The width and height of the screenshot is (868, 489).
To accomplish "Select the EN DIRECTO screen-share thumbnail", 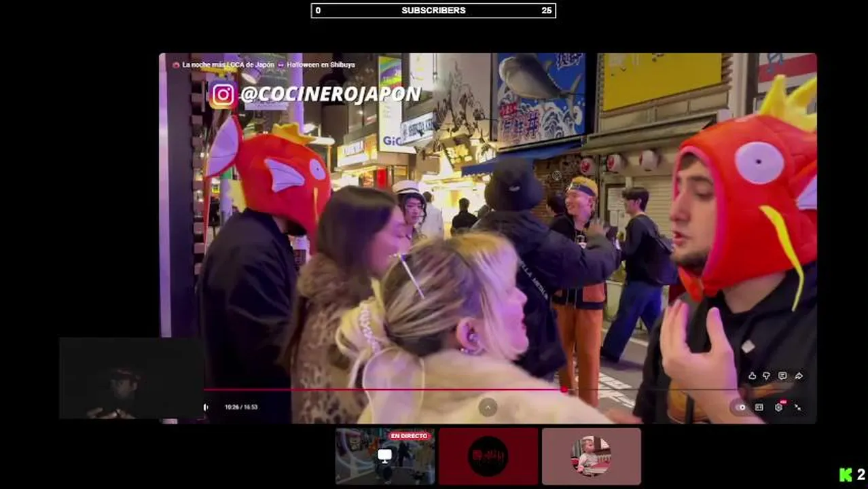I will pos(385,456).
